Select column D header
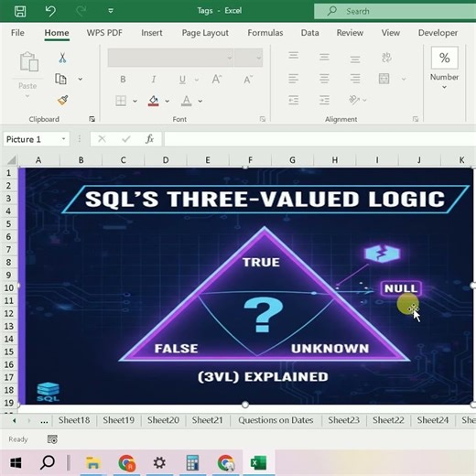This screenshot has height=476, width=476. [166, 160]
